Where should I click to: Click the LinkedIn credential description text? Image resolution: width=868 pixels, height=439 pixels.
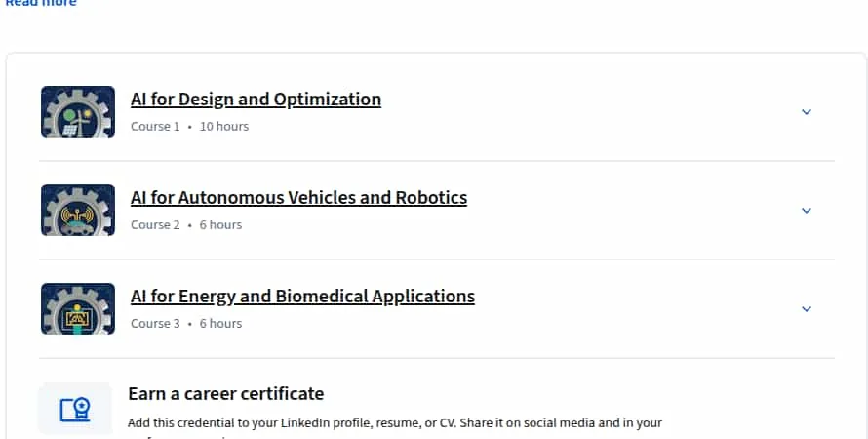click(395, 423)
